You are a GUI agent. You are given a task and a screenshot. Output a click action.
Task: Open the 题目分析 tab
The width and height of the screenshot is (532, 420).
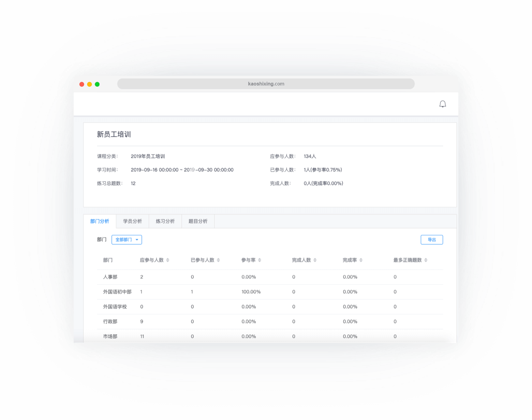(x=198, y=221)
